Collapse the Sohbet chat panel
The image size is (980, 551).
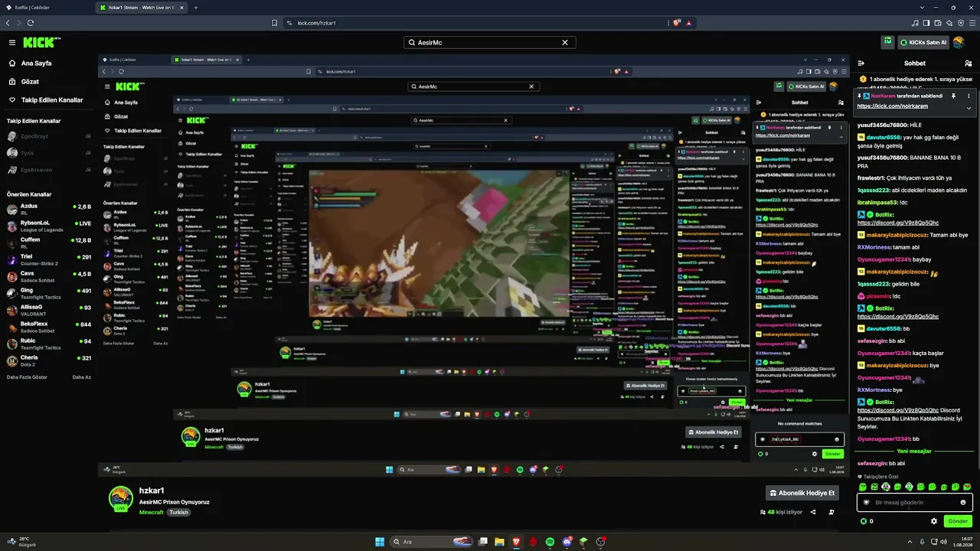coord(861,64)
